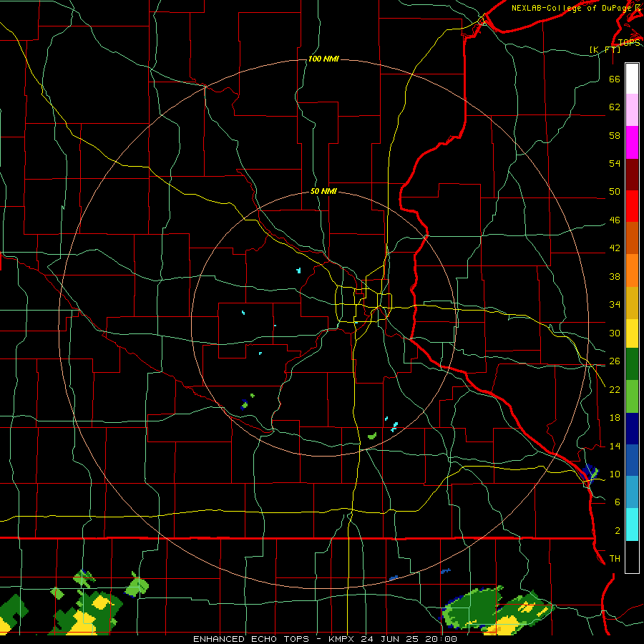This screenshot has width=644, height=644.
Task: Click the "TOPS" legend heading
Action: click(x=629, y=43)
